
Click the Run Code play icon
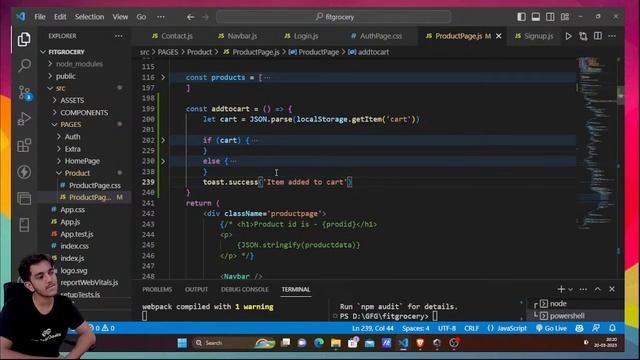pyautogui.click(x=568, y=36)
